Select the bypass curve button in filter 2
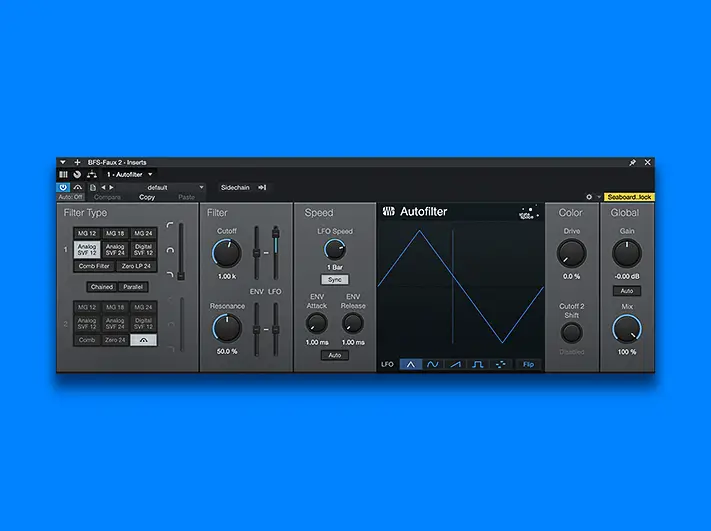The height and width of the screenshot is (531, 711). (143, 340)
